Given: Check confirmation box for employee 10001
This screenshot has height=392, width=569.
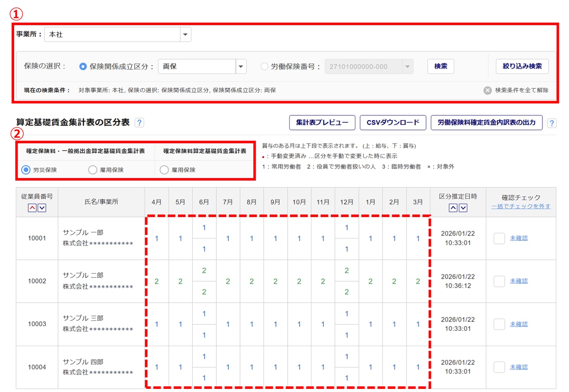Looking at the screenshot, I should point(499,238).
